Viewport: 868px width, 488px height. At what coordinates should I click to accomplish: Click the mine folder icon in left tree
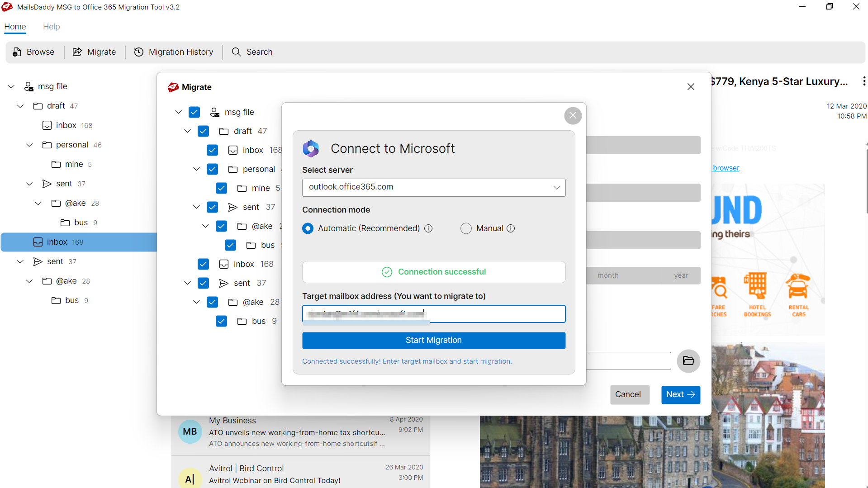(x=56, y=164)
